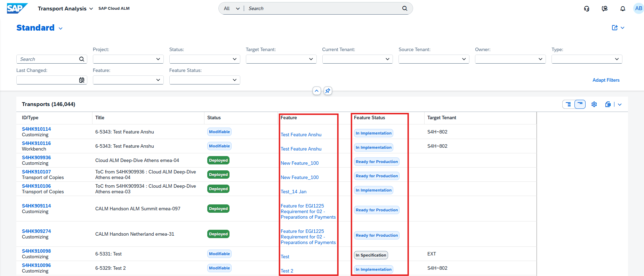Viewport: 644px width, 276px height.
Task: Click the Last Changed date input field
Action: click(x=47, y=80)
